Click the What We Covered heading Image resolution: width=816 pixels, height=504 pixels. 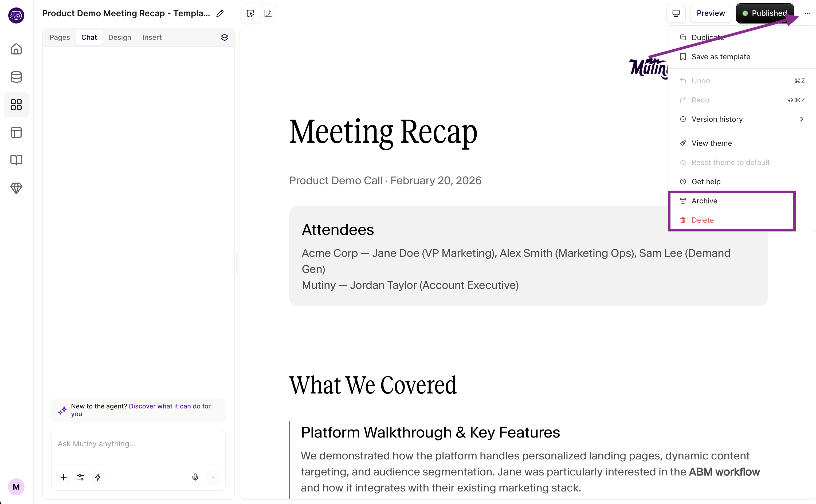point(373,385)
